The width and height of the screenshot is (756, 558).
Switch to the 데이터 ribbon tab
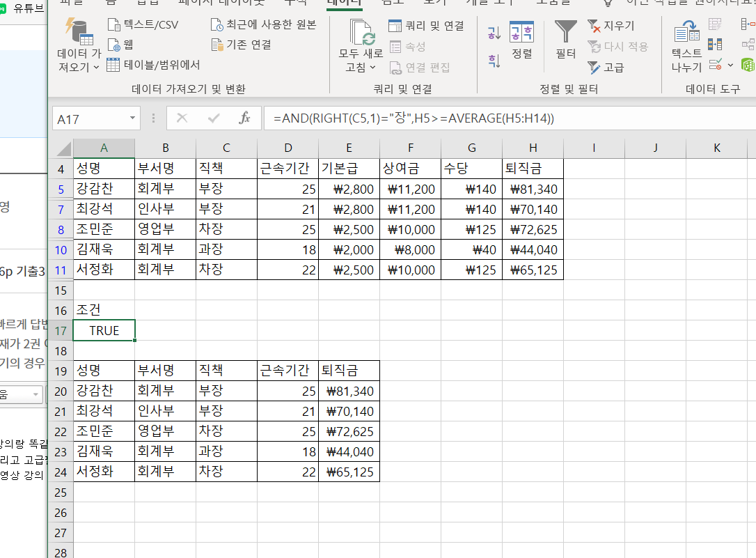[x=345, y=3]
